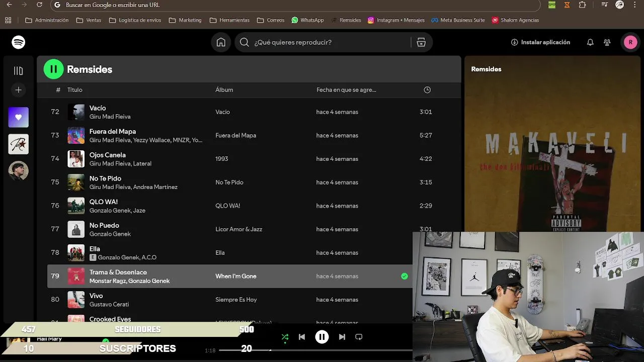The width and height of the screenshot is (644, 362).
Task: Open Logística de envíos bookmarks folder
Action: click(x=135, y=20)
